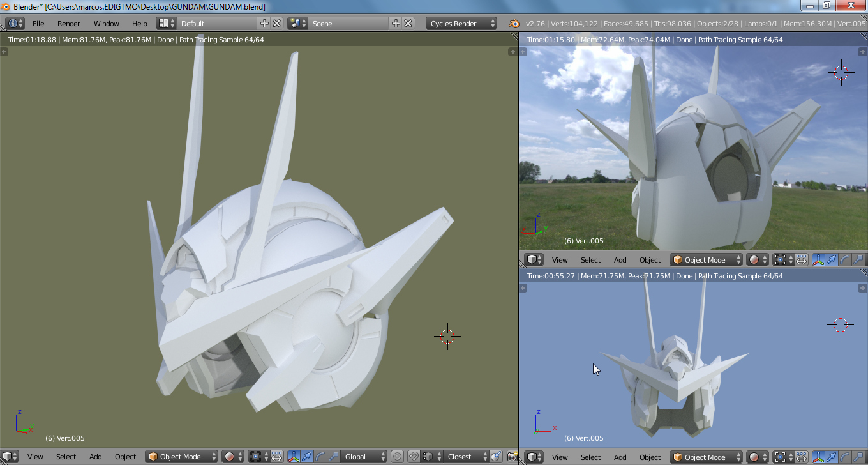Enable translate manipulator in top-right viewport
The image size is (868, 465).
(832, 260)
